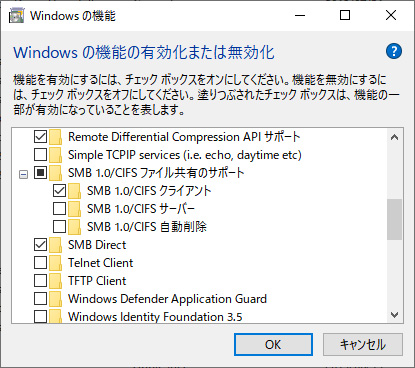Select the Windows Features title bar icon
Image resolution: width=415 pixels, height=368 pixels.
click(x=16, y=16)
